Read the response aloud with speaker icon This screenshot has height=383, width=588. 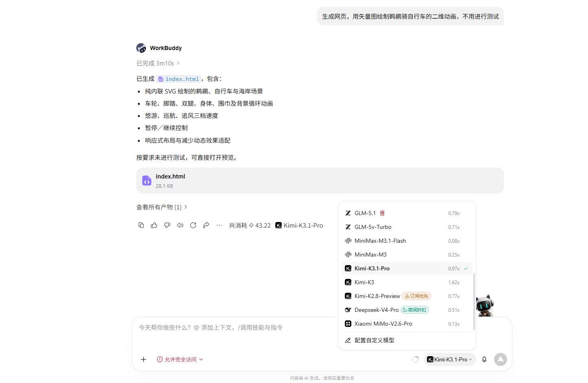pyautogui.click(x=180, y=225)
